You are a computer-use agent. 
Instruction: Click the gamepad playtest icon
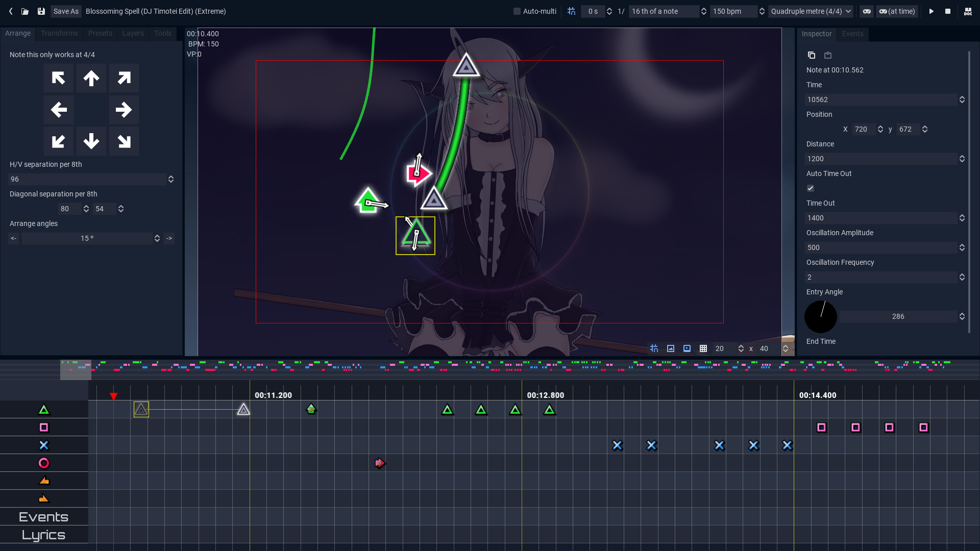(x=867, y=11)
